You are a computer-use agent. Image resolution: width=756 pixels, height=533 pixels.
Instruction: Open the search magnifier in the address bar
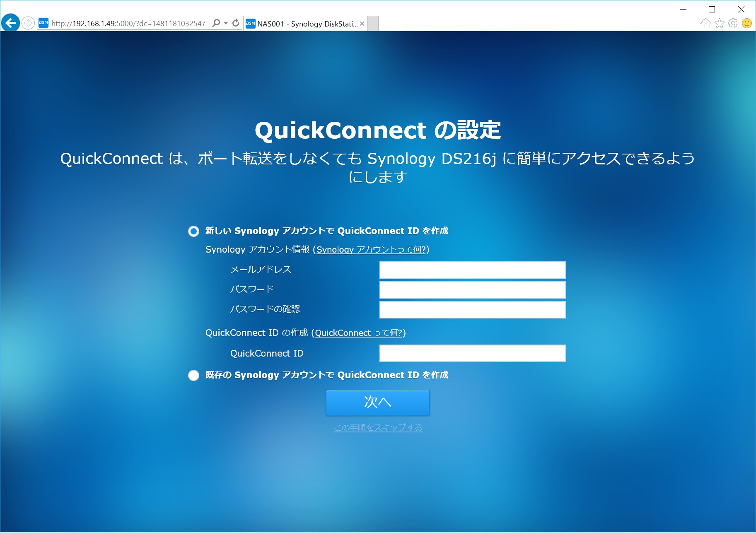pyautogui.click(x=216, y=23)
